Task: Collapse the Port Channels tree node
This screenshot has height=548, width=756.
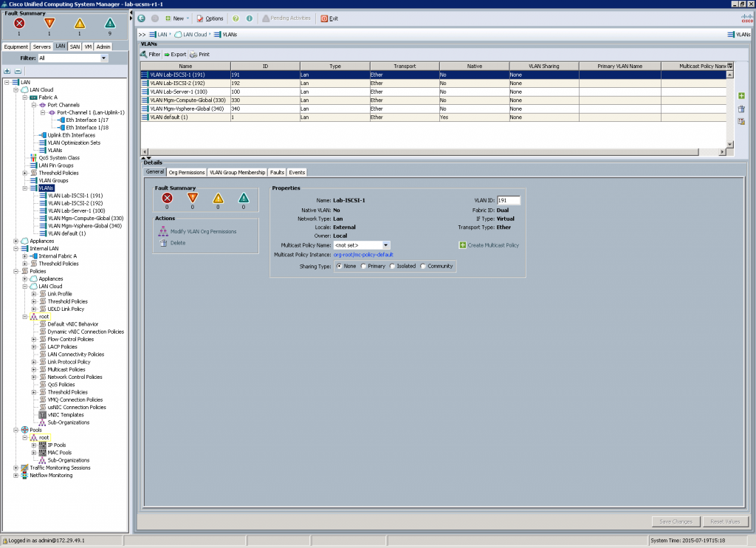Action: tap(34, 105)
